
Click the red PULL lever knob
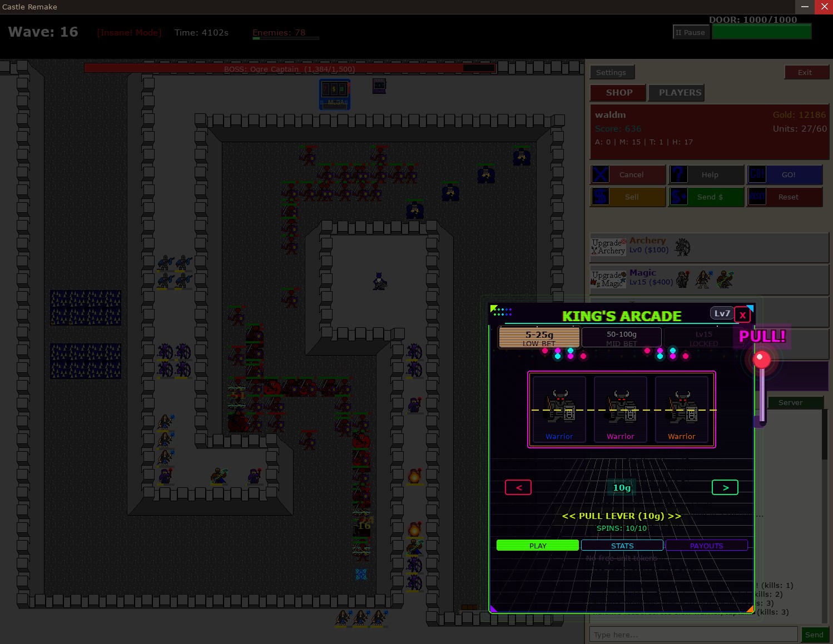click(761, 360)
